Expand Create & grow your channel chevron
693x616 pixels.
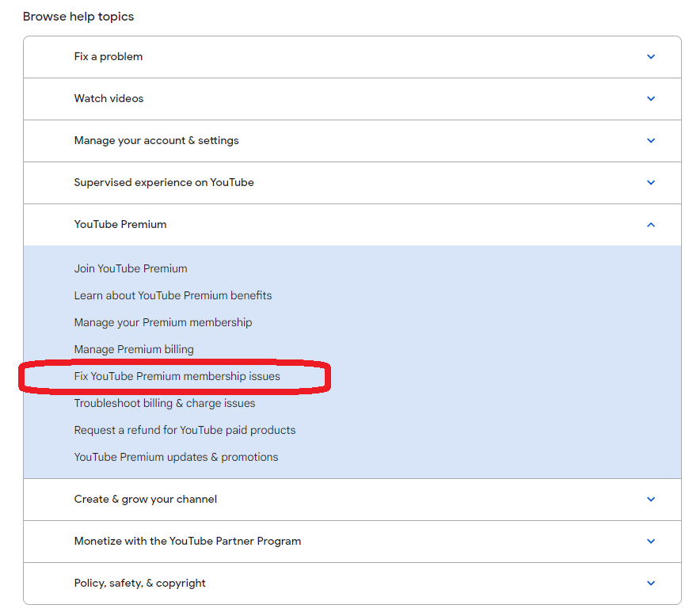pyautogui.click(x=650, y=500)
